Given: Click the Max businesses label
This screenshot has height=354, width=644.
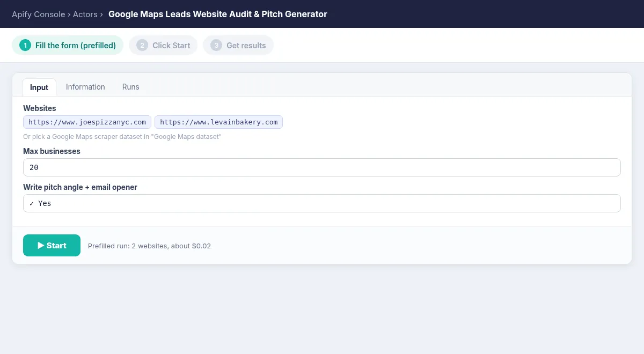Looking at the screenshot, I should [52, 151].
